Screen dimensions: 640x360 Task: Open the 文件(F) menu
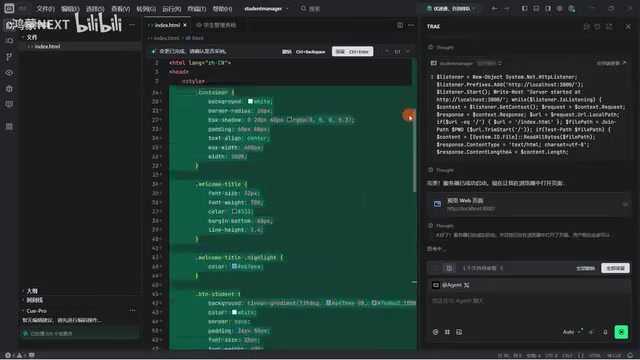coord(45,9)
